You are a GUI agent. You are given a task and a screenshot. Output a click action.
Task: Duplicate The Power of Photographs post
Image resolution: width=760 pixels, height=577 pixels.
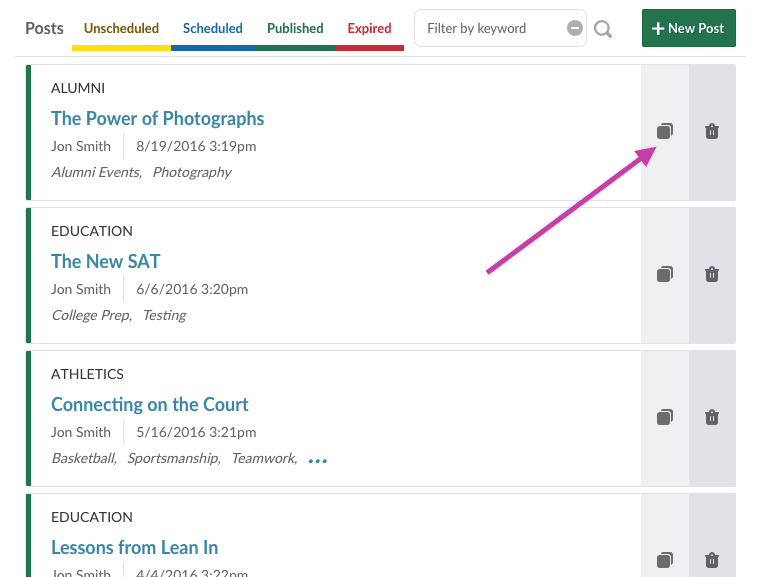(x=665, y=131)
